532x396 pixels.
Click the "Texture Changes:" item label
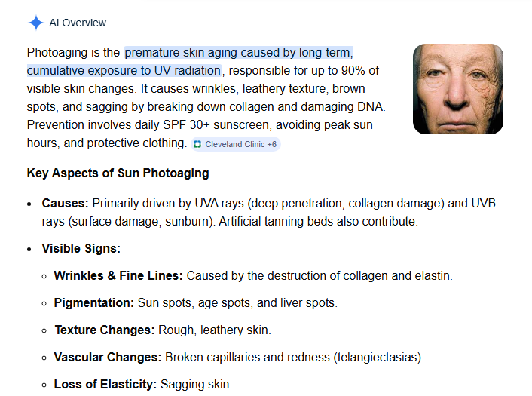pyautogui.click(x=104, y=330)
